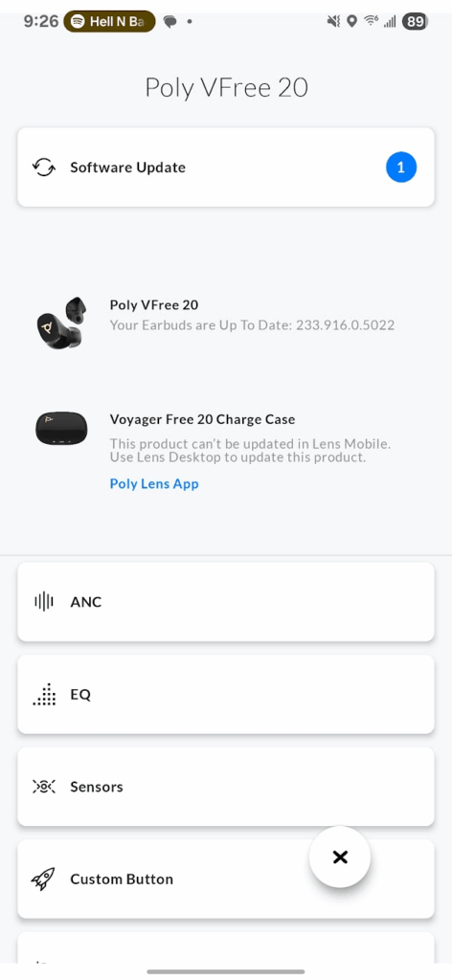
Task: Open the Poly Lens App link
Action: coord(154,483)
